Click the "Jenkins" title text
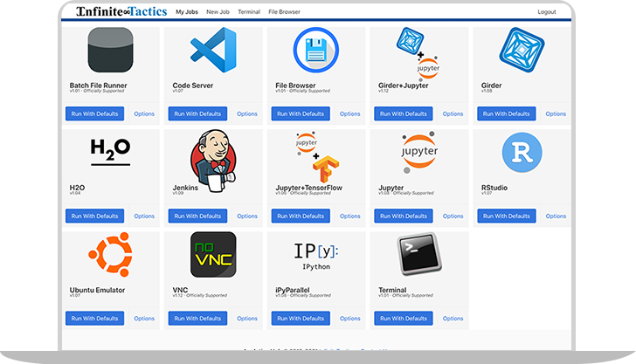 [x=185, y=188]
